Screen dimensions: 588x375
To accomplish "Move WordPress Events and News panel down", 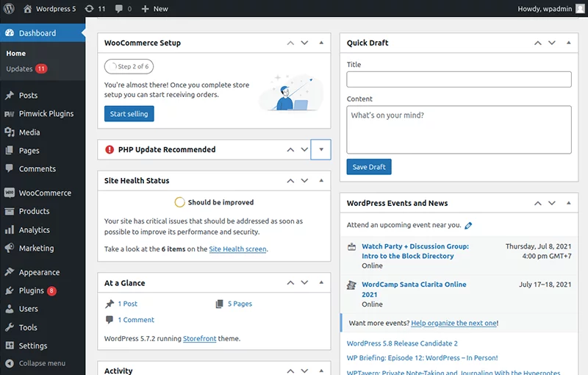I will click(552, 203).
